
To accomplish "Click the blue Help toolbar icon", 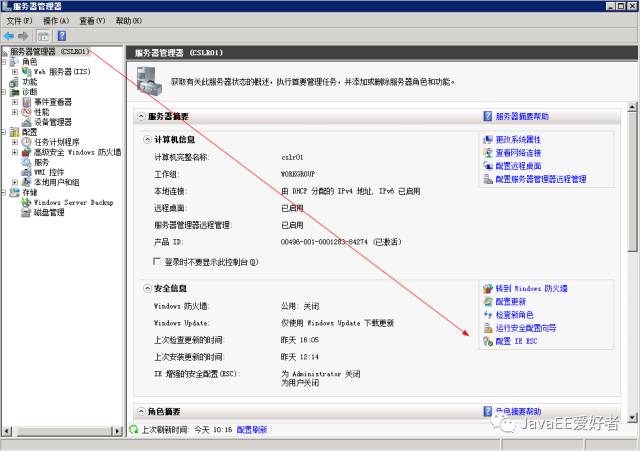I will (62, 36).
